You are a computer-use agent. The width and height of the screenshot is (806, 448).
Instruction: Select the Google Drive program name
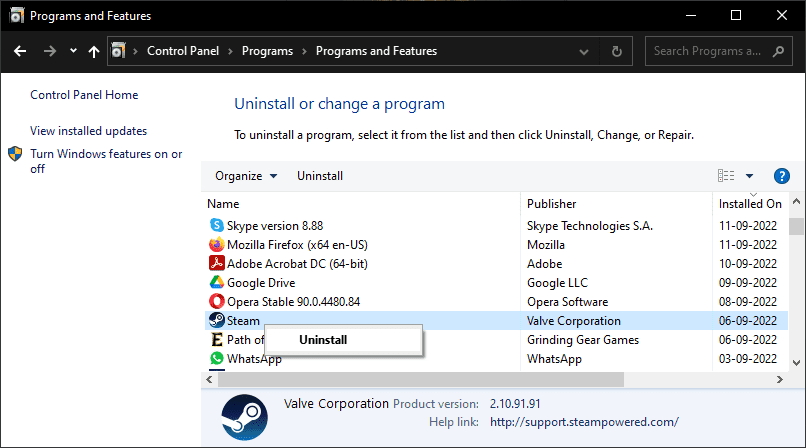261,283
